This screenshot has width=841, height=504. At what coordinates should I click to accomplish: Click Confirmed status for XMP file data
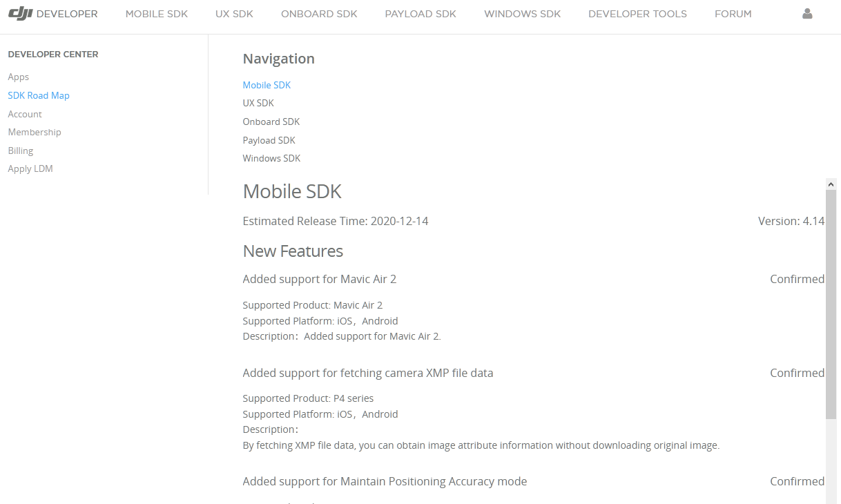coord(797,373)
